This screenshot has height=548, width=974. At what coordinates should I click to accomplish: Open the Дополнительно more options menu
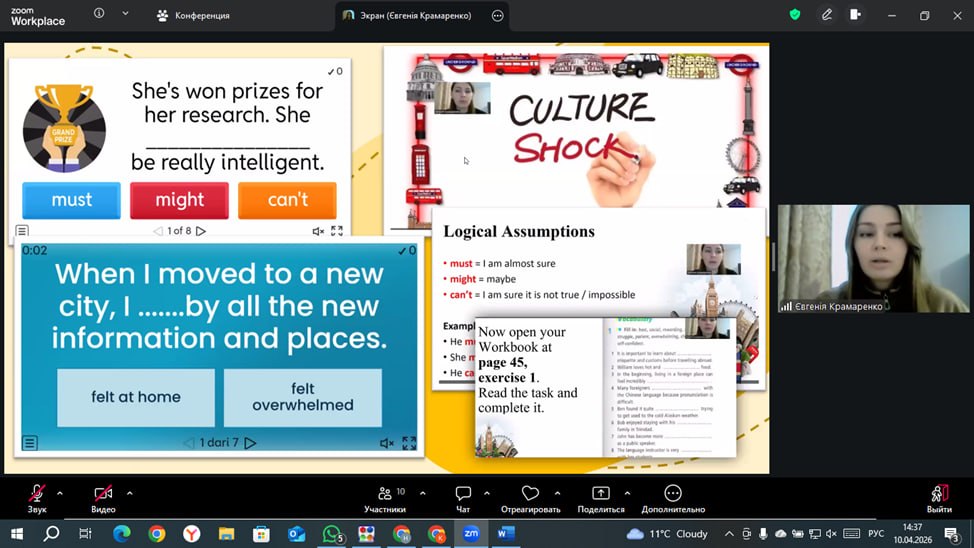(x=673, y=497)
